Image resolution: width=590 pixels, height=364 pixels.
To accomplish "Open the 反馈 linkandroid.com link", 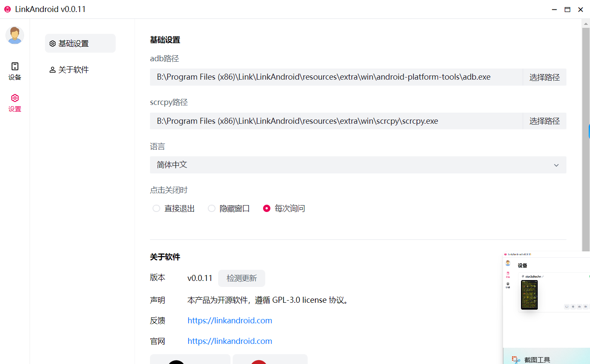I will click(230, 320).
